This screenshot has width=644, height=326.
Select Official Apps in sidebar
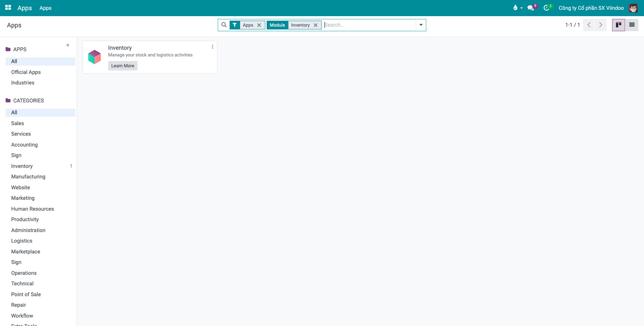pos(40,72)
